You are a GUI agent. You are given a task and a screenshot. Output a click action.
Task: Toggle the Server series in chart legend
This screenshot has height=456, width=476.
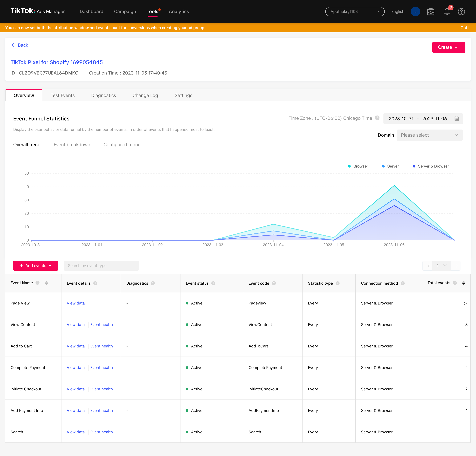(390, 166)
